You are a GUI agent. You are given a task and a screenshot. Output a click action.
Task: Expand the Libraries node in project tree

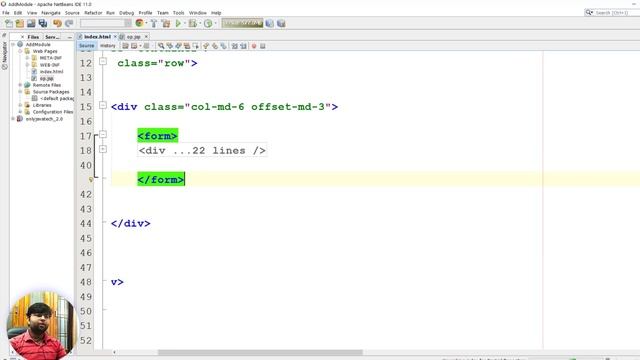coord(20,105)
